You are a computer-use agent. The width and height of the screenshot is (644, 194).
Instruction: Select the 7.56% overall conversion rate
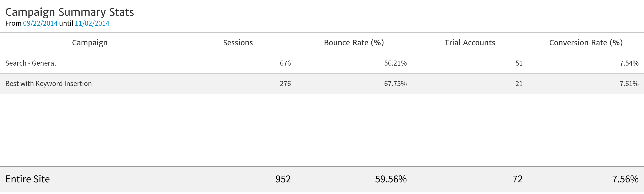click(x=625, y=179)
